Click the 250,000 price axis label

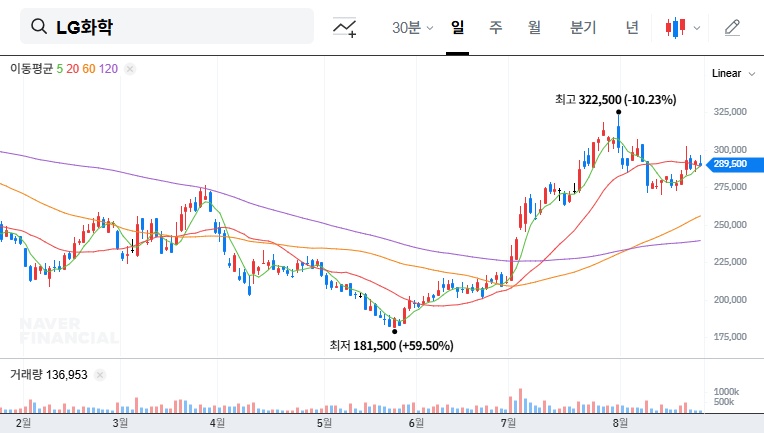click(730, 225)
